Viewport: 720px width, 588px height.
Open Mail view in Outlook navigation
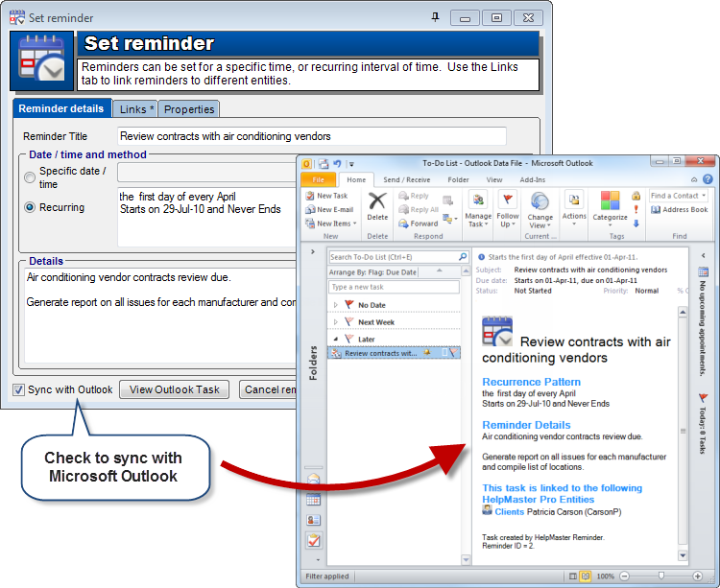pyautogui.click(x=314, y=479)
